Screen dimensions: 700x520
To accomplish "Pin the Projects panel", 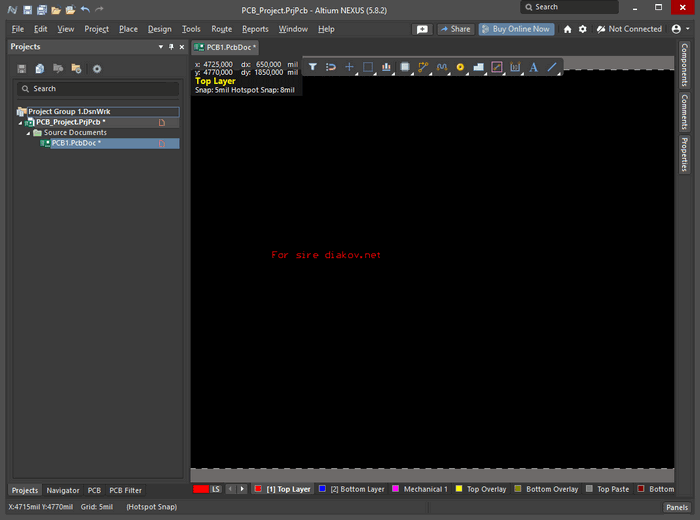I will coord(171,47).
